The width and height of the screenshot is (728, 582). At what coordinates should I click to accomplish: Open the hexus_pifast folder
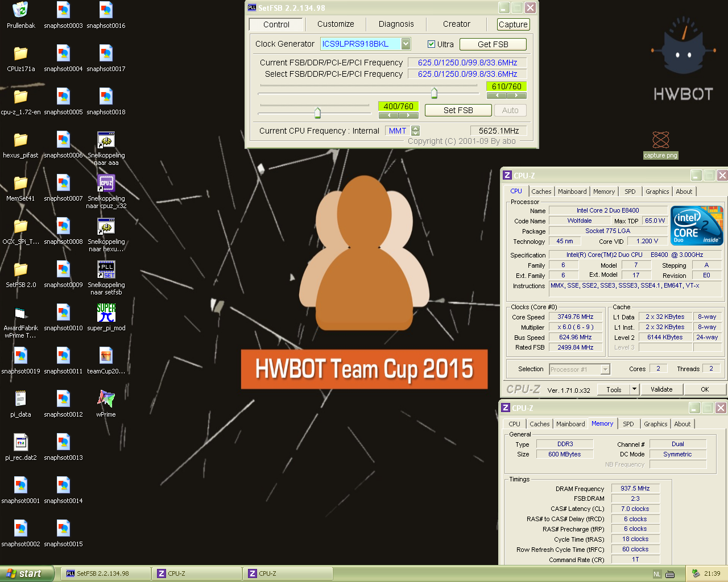[x=20, y=145]
